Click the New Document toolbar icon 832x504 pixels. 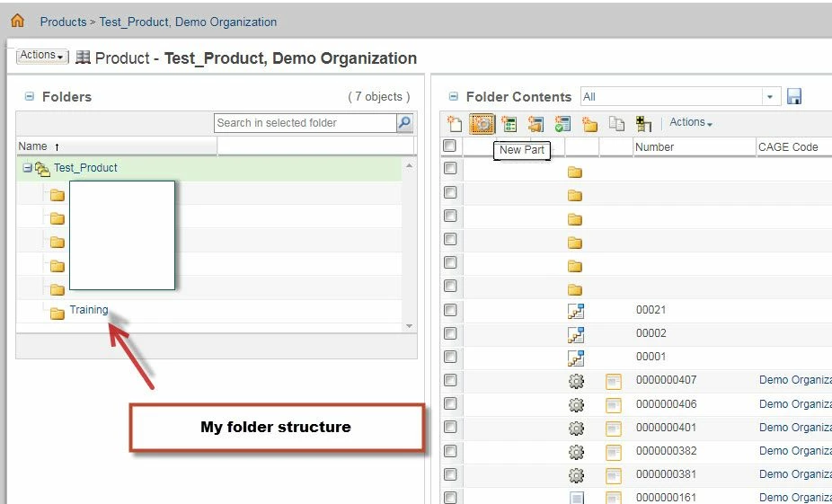click(x=455, y=124)
